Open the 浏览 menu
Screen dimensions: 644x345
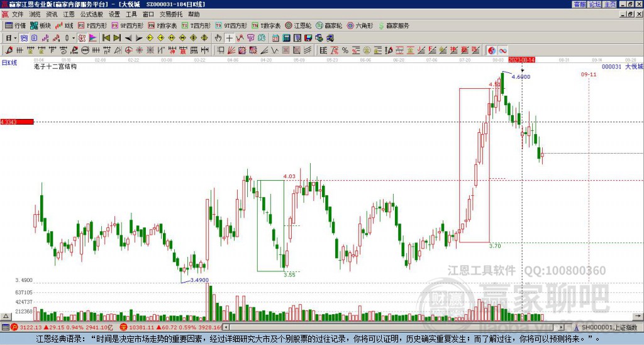35,14
